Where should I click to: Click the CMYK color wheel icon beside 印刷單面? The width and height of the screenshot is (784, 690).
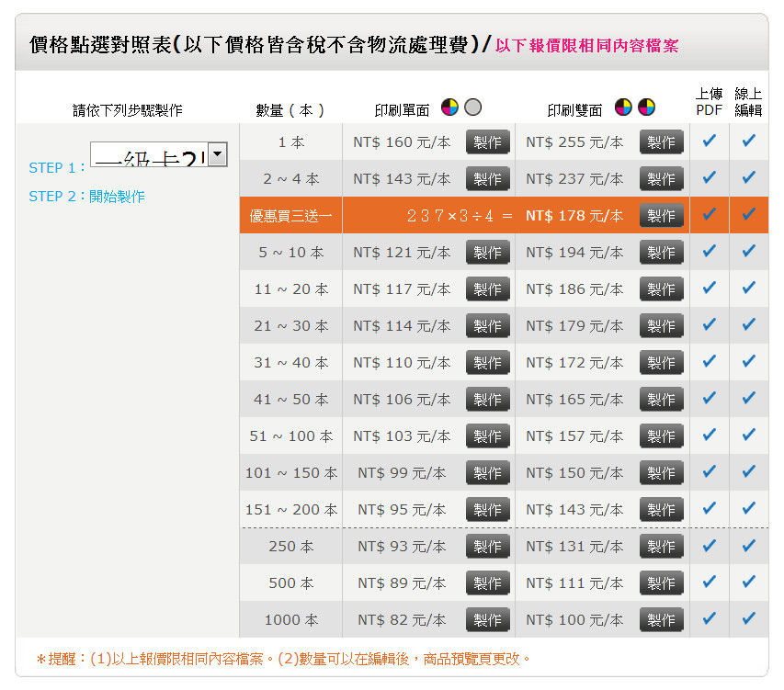click(449, 107)
